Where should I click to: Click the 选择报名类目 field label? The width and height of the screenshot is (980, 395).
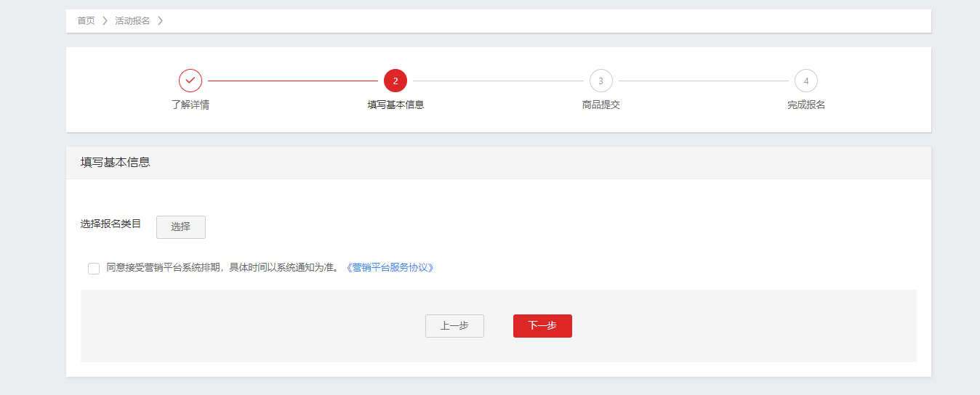pos(111,224)
